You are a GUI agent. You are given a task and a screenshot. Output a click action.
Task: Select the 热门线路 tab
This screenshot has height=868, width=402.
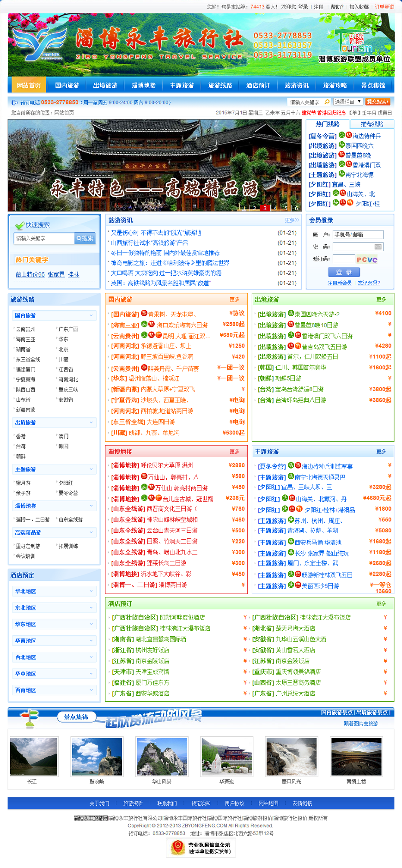328,124
